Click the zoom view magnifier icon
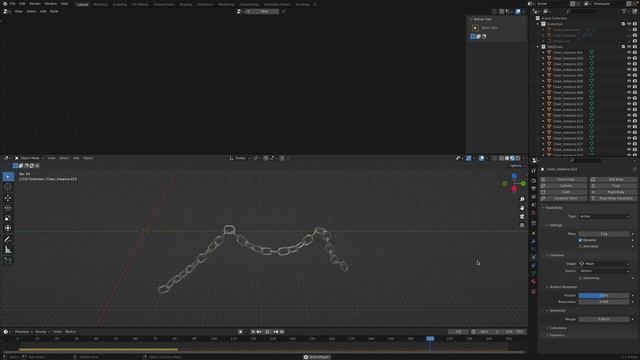The image size is (640, 360). click(522, 199)
